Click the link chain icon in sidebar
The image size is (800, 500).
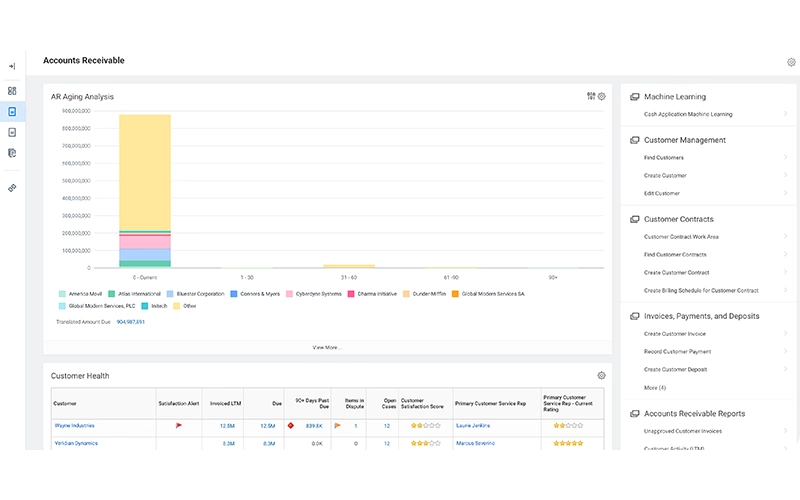pyautogui.click(x=12, y=188)
